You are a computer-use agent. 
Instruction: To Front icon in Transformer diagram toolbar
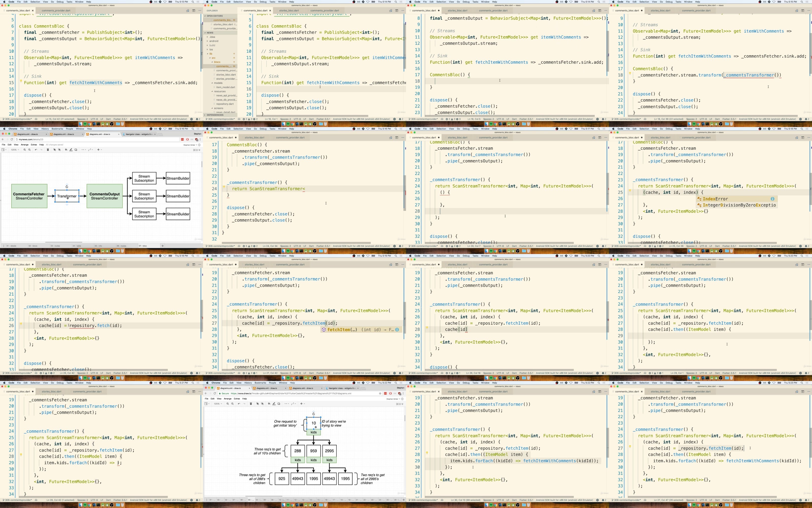coord(54,150)
